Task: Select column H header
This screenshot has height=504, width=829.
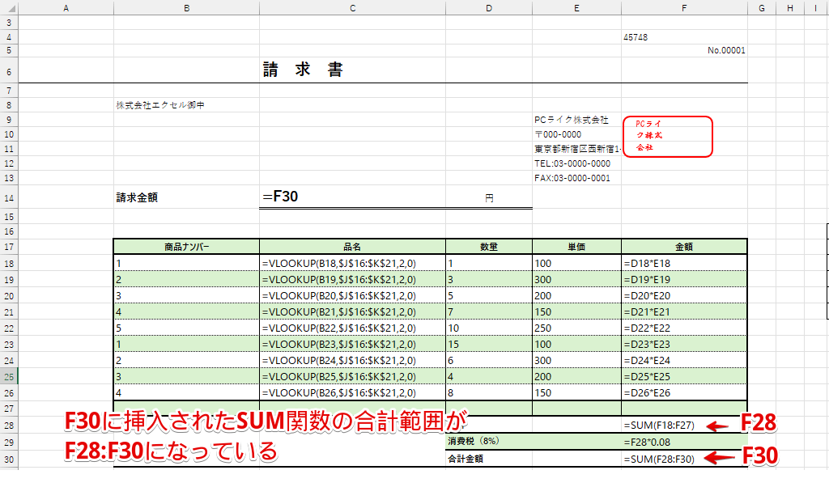Action: 790,8
